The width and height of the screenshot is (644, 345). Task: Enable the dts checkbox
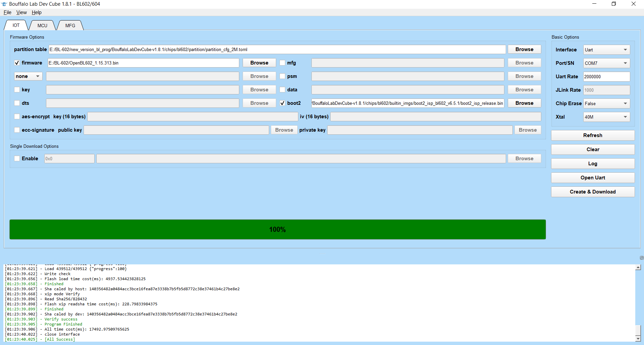[17, 103]
